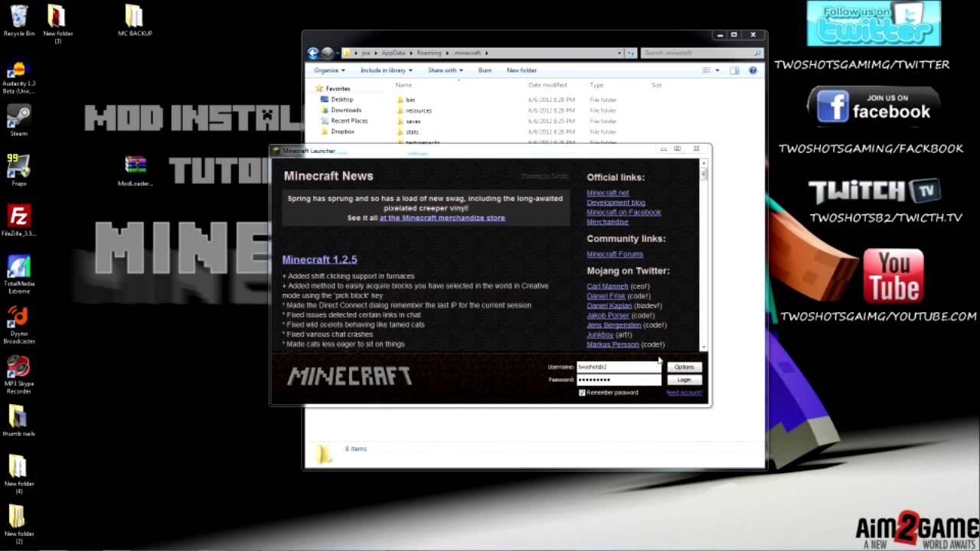Screen dimensions: 980x551
Task: Select the Dyyno Broadcaster desktop icon
Action: pos(19,325)
